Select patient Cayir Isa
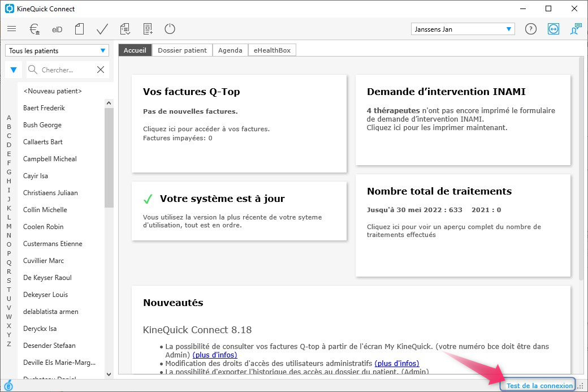The width and height of the screenshot is (588, 392). (36, 176)
